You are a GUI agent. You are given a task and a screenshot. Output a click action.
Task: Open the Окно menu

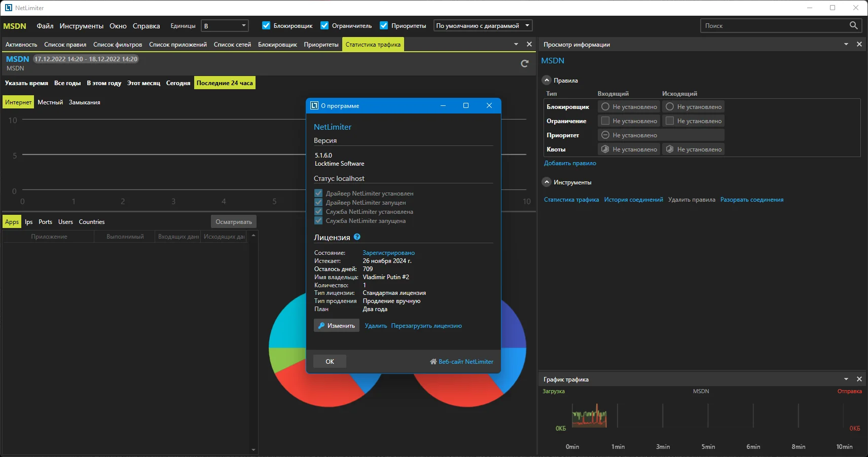click(118, 26)
